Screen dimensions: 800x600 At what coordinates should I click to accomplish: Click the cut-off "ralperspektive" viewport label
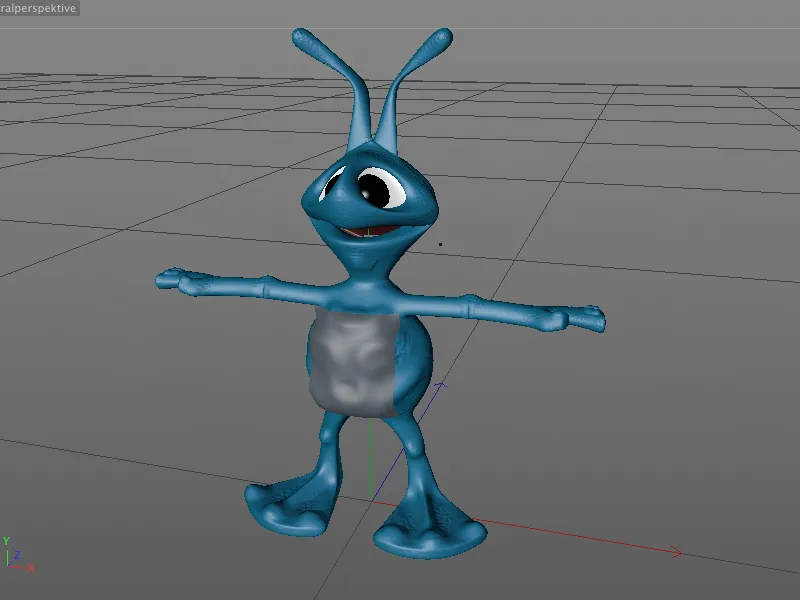click(39, 8)
